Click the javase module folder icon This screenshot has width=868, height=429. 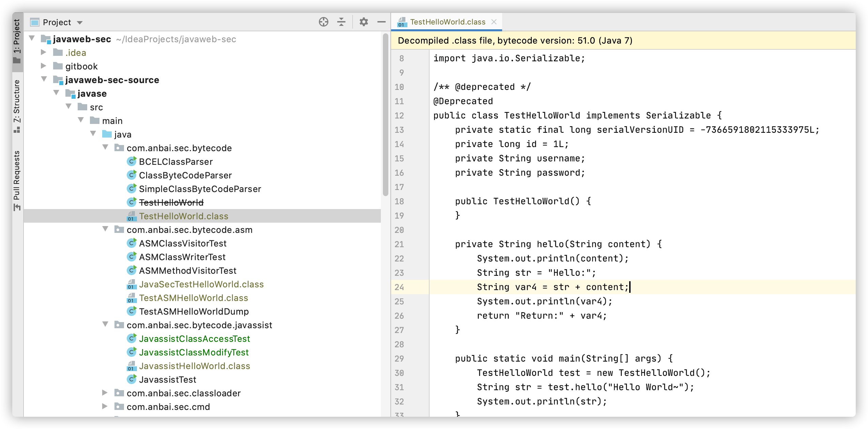[x=70, y=94]
